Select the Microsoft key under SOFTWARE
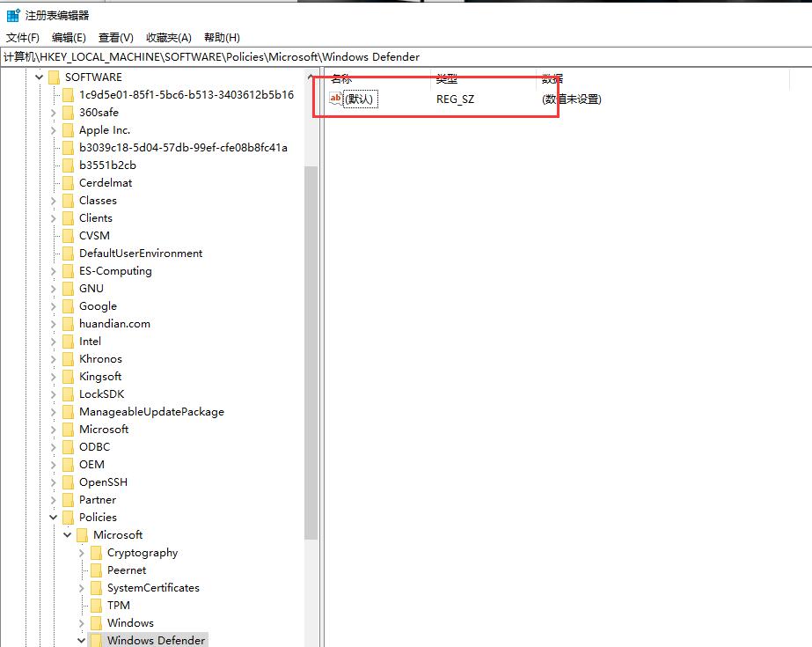Viewport: 812px width, 647px height. pyautogui.click(x=104, y=430)
